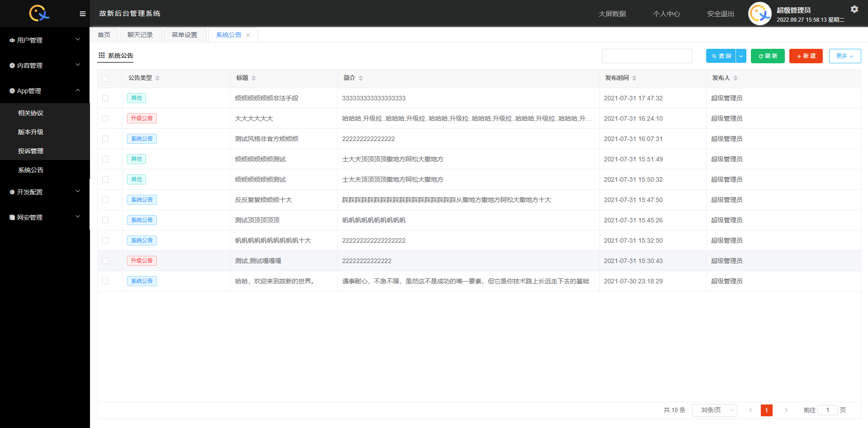Select checkbox for 测试,测试嘎嘎嘎 row

(105, 261)
